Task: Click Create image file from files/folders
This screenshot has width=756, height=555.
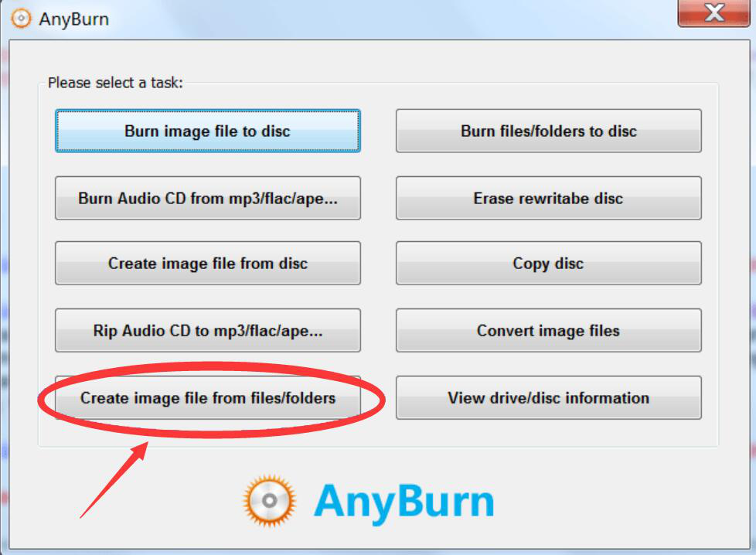Action: coord(208,398)
